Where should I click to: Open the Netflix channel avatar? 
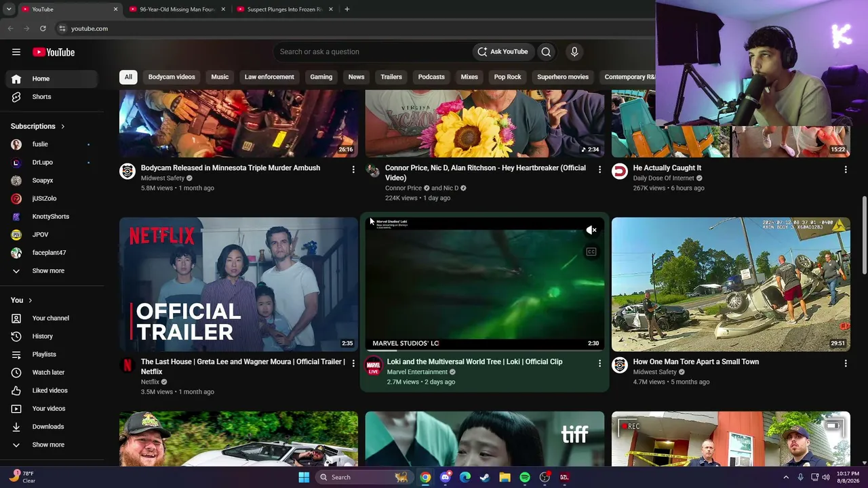(127, 365)
